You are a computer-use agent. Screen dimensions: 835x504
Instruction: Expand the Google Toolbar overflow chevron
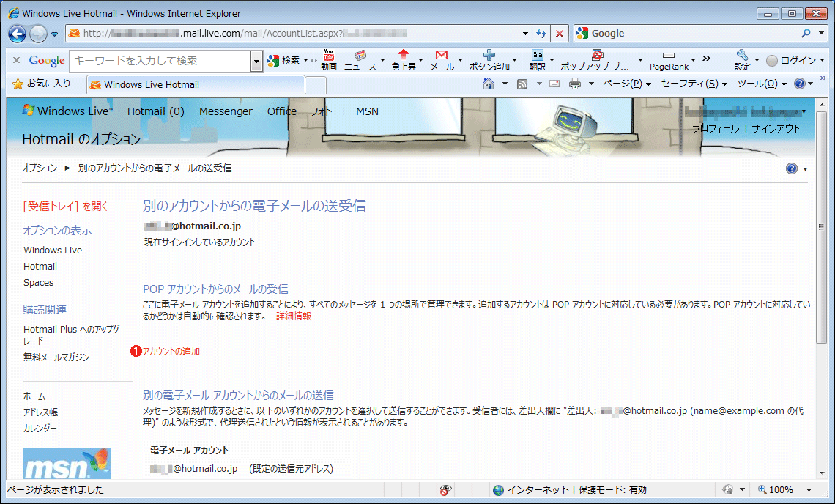click(x=706, y=58)
